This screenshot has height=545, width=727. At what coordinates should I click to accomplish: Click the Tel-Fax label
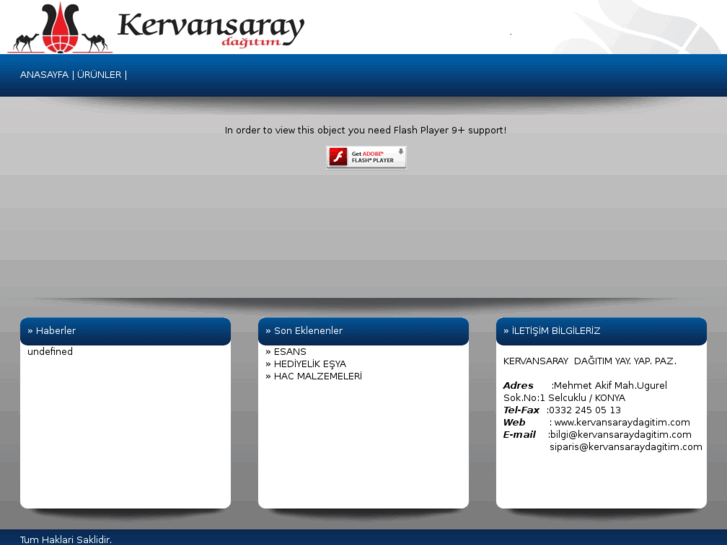coord(521,410)
